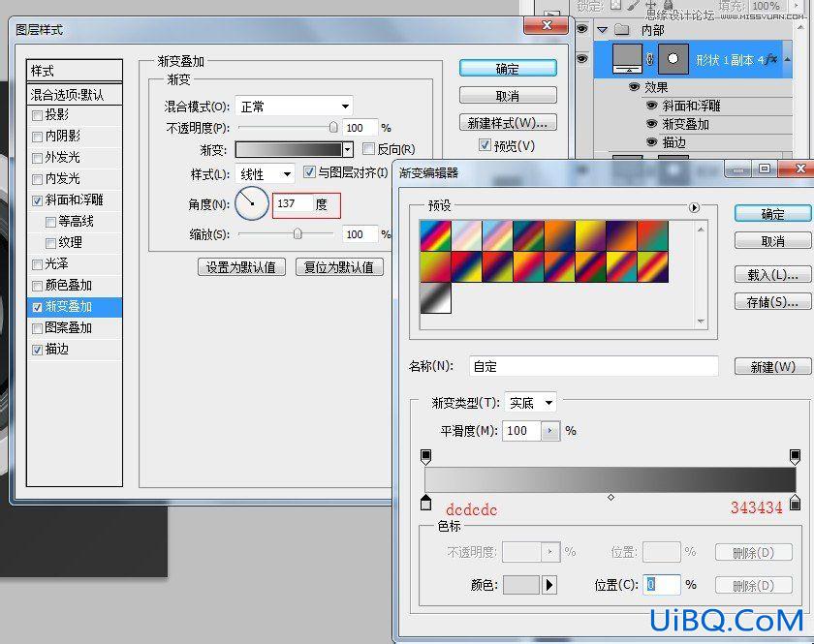The image size is (814, 644).
Task: Uncheck 斜面和浮雕 checkbox
Action: coord(37,200)
